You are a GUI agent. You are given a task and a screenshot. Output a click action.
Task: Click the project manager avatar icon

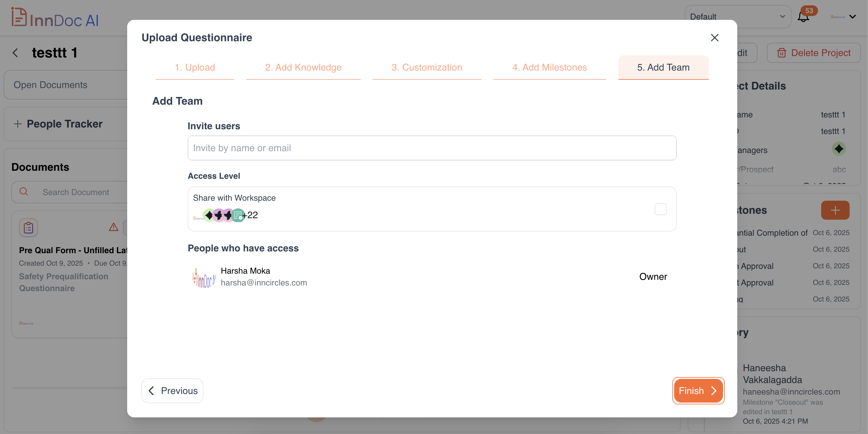(x=838, y=149)
